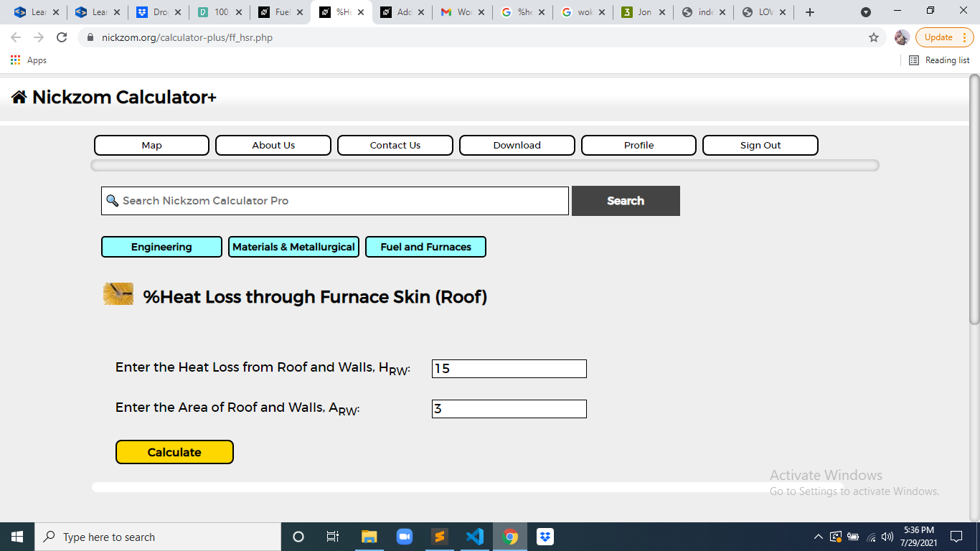Click the Heat Loss H_RW input field
Screen dimensions: 980x551
pyautogui.click(x=509, y=369)
